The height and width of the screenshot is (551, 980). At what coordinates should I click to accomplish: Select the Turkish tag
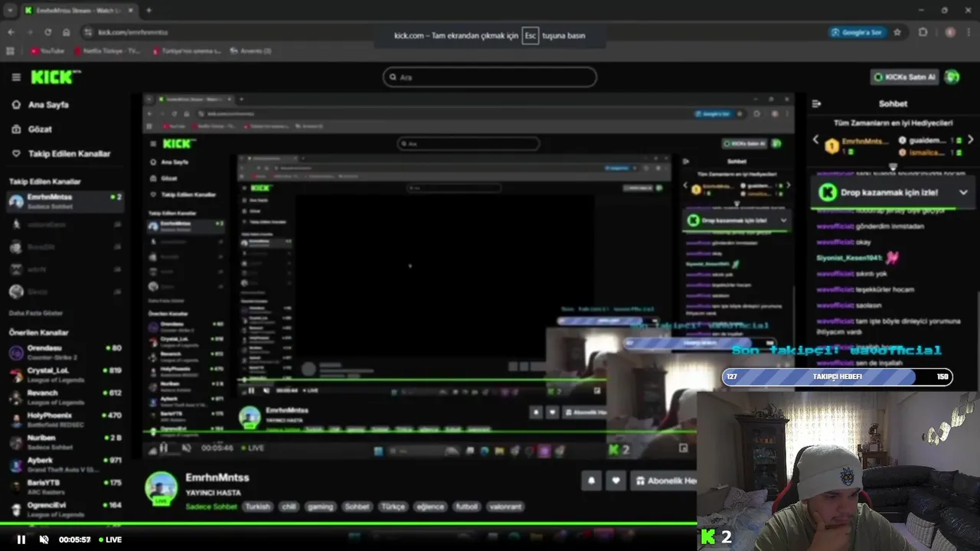pos(257,507)
